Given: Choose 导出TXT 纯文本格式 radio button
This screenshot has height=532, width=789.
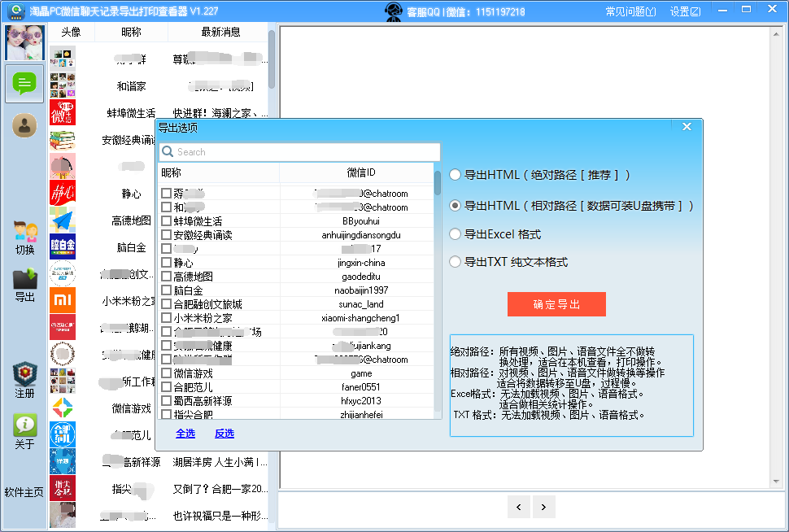Looking at the screenshot, I should pos(456,262).
